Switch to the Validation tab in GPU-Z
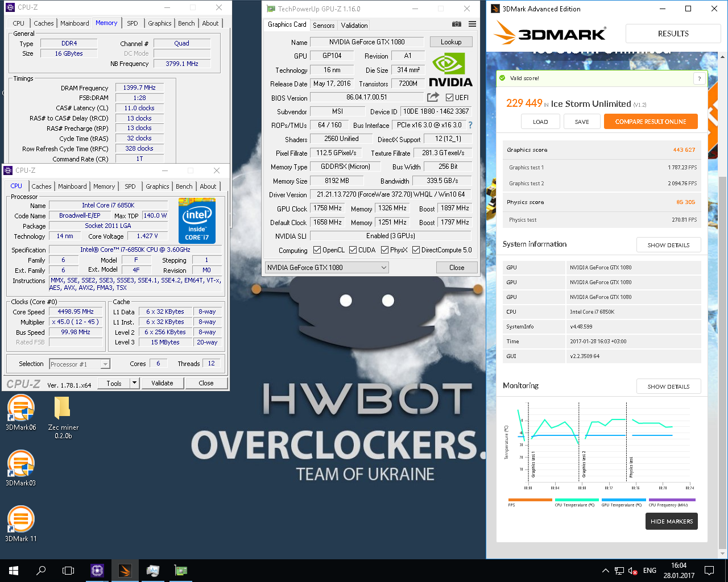 coord(354,25)
